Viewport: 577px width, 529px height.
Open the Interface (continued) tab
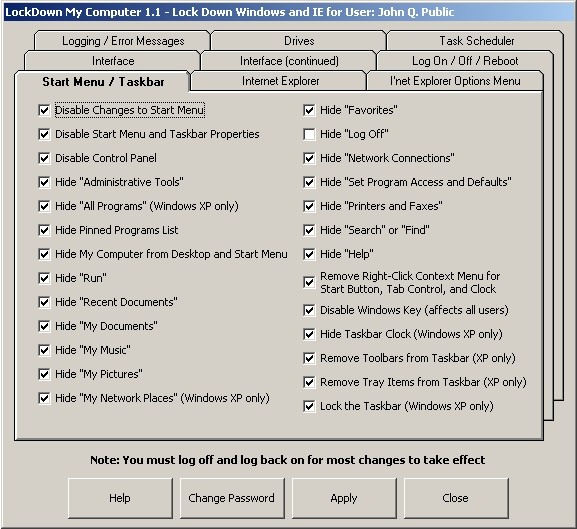(x=288, y=61)
